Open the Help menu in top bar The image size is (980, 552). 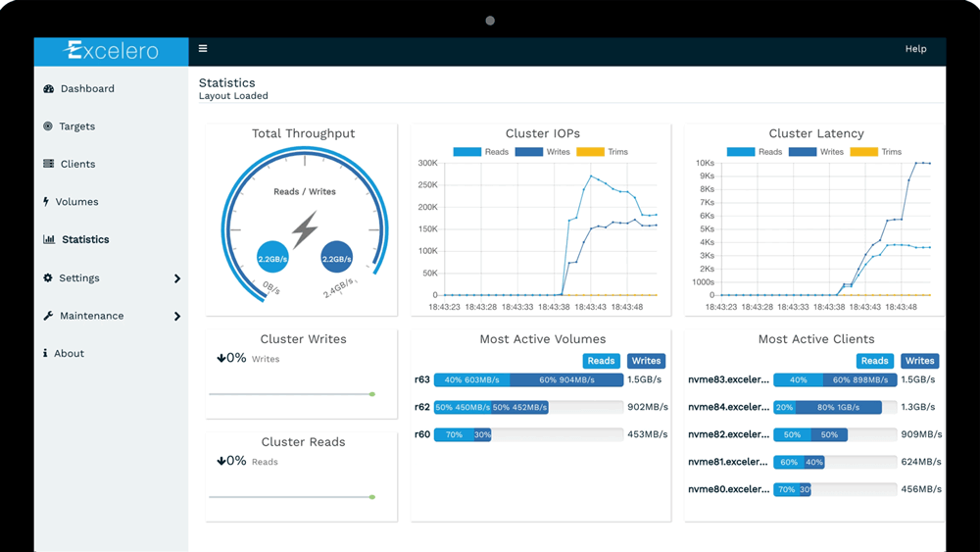(915, 49)
